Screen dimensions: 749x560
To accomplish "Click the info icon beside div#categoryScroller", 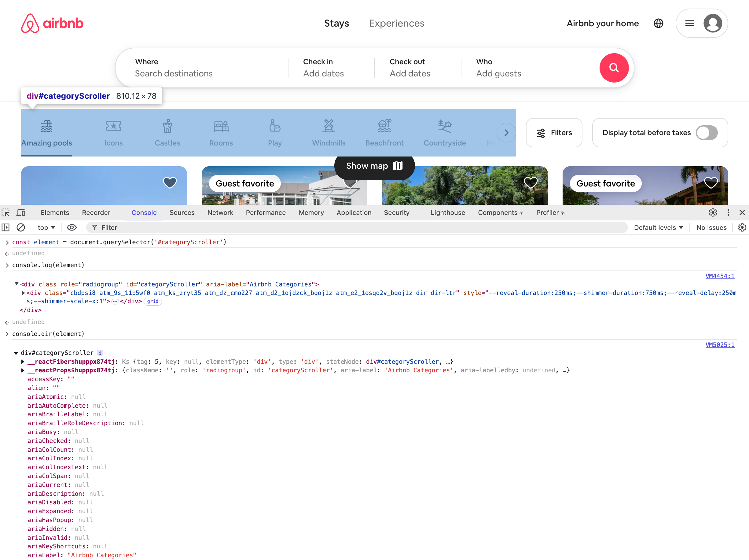I will pos(100,353).
